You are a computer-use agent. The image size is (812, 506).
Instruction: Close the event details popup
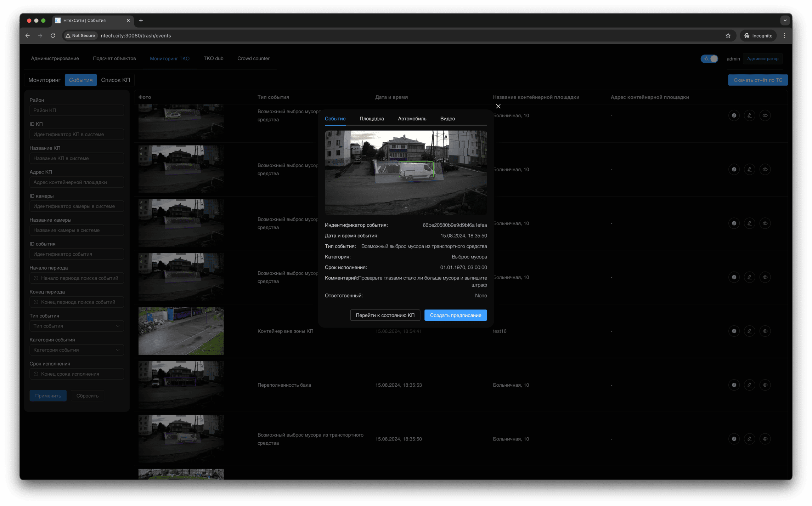tap(498, 106)
